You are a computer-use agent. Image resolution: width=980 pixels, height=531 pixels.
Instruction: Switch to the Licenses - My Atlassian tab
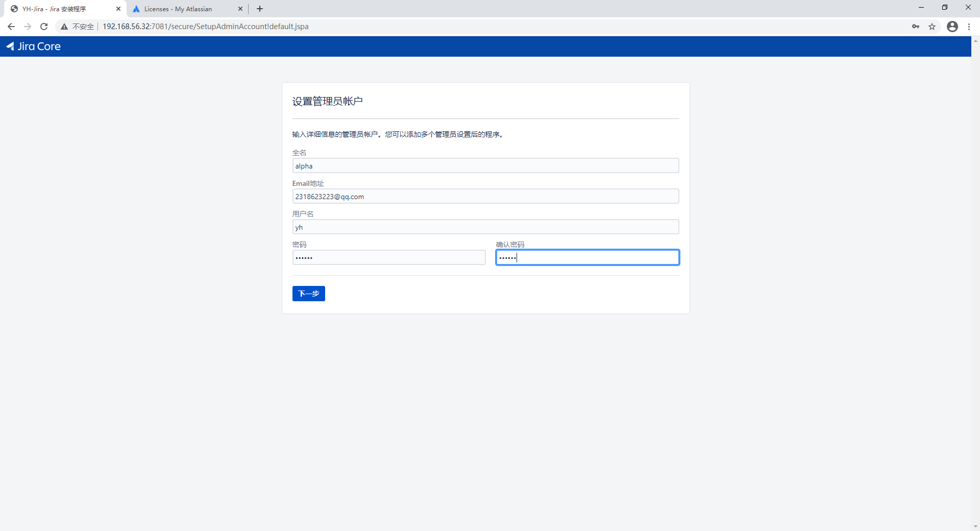pyautogui.click(x=188, y=9)
